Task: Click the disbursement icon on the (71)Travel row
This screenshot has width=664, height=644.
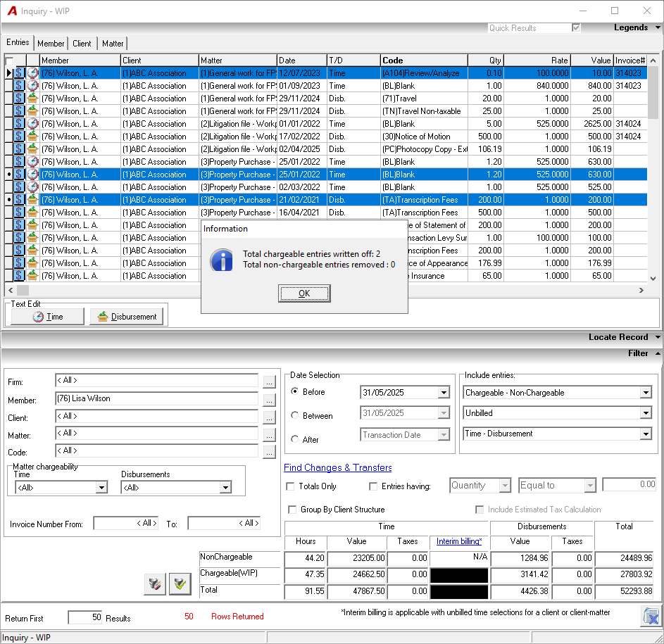Action: [x=32, y=99]
